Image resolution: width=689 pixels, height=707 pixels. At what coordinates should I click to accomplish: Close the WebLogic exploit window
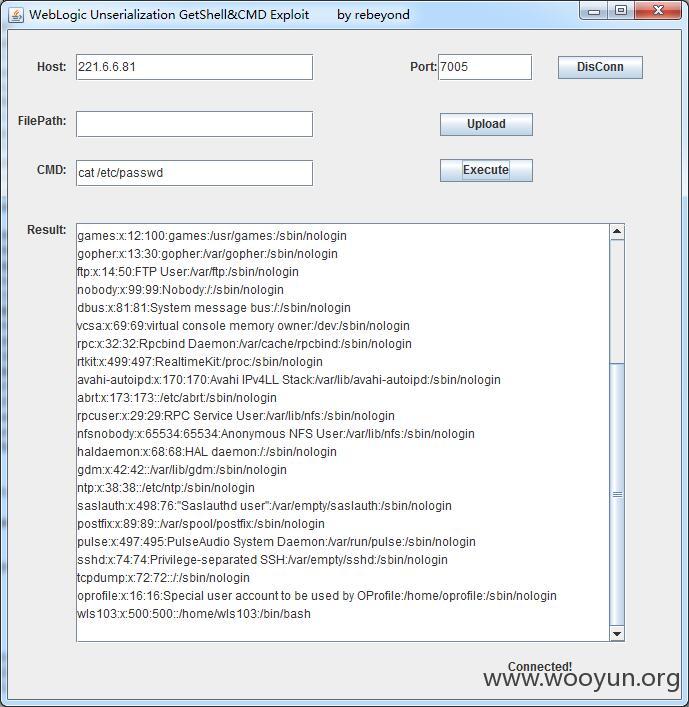point(658,11)
